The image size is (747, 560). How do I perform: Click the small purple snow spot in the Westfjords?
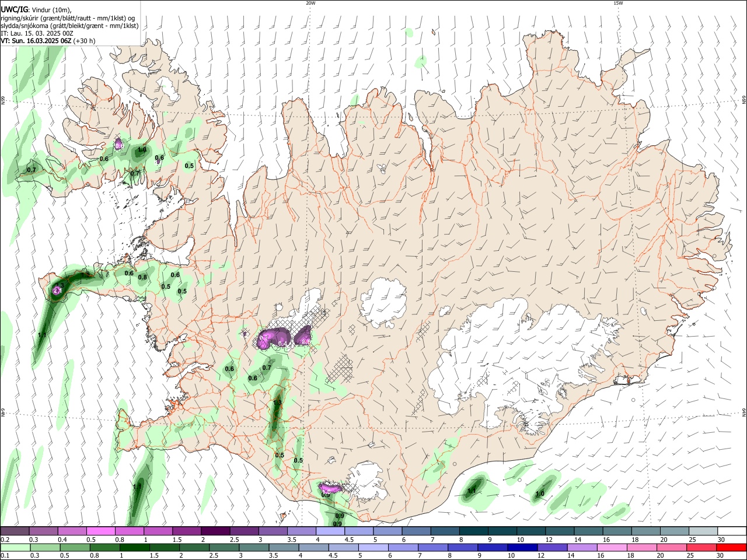119,143
